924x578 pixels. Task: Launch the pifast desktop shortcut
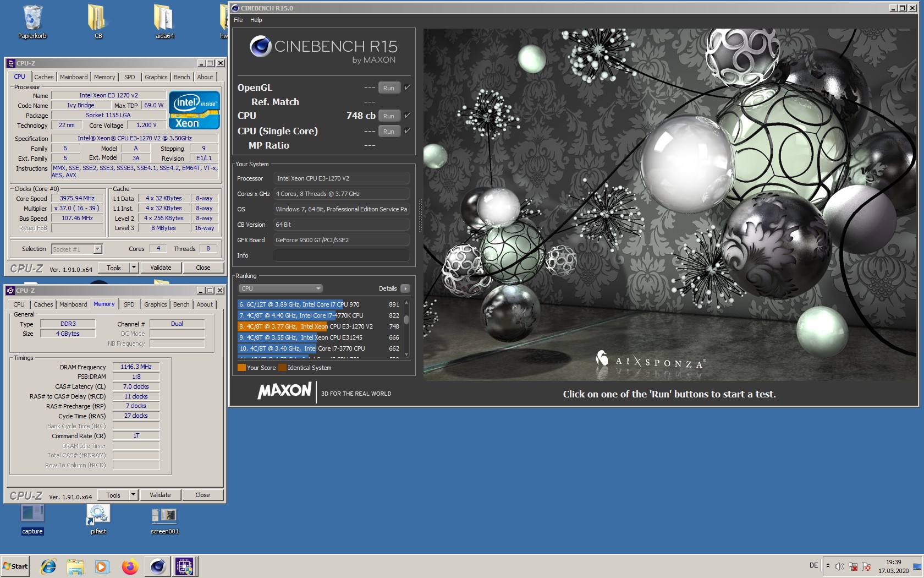[x=98, y=520]
